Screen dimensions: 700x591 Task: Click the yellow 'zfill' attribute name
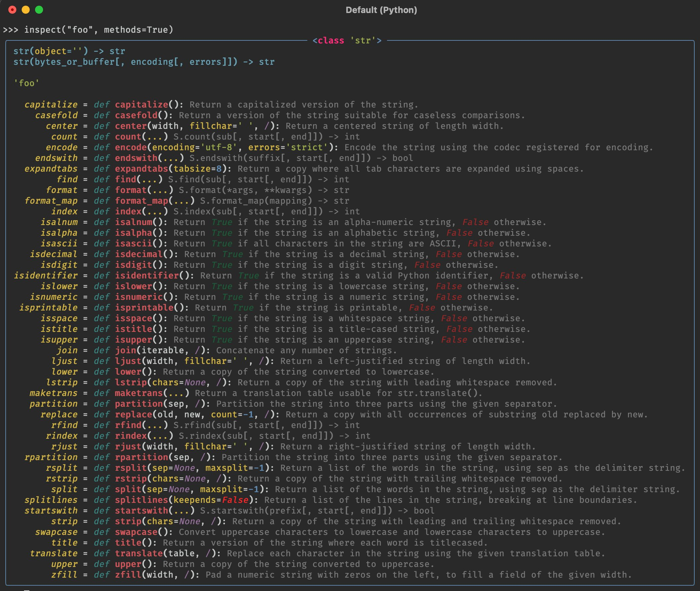(64, 575)
